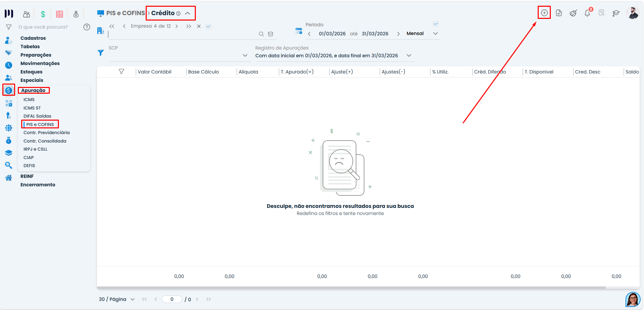This screenshot has height=310, width=644.
Task: Click the company building icon
Action: point(100,31)
